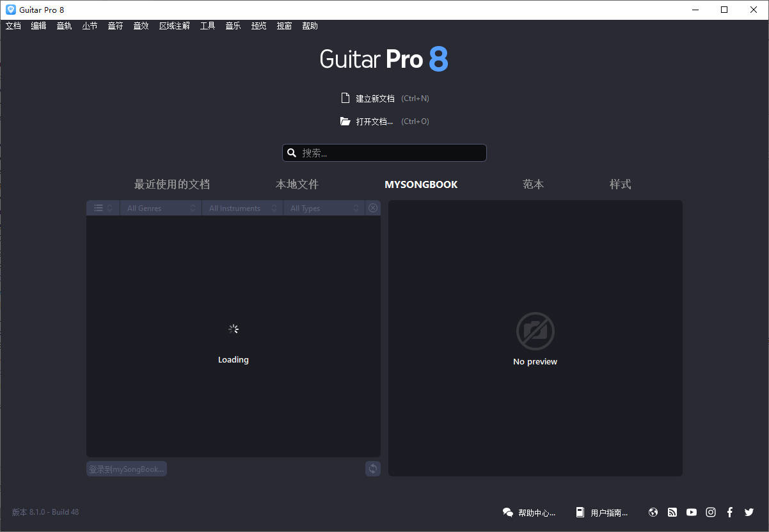
Task: Open the RSS feed icon
Action: click(x=672, y=512)
